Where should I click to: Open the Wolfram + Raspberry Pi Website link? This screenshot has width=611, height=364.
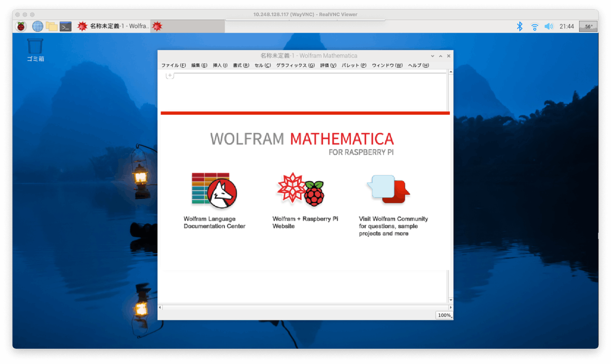point(305,222)
